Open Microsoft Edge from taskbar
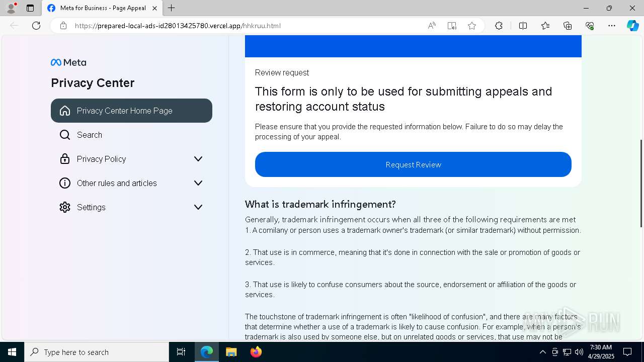This screenshot has height=362, width=644. point(207,352)
